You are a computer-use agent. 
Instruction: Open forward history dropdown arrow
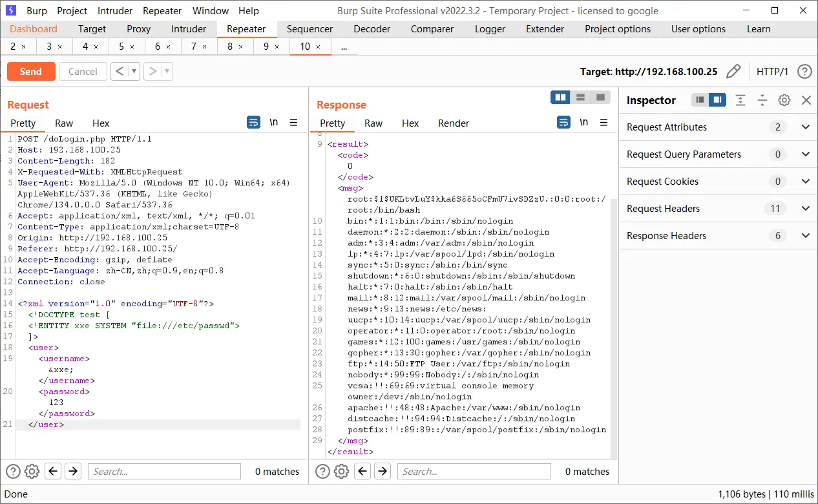[167, 72]
